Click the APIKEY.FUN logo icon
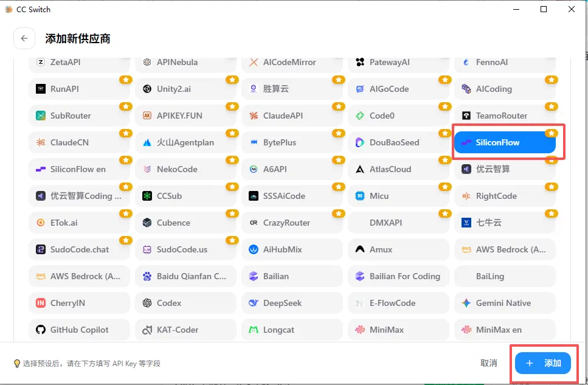The width and height of the screenshot is (588, 385). tap(147, 116)
